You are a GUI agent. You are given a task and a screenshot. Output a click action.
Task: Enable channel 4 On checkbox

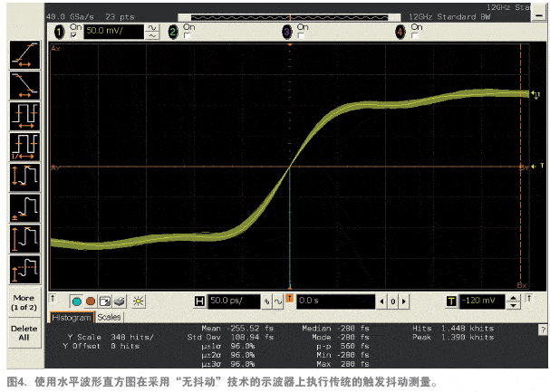[x=414, y=36]
